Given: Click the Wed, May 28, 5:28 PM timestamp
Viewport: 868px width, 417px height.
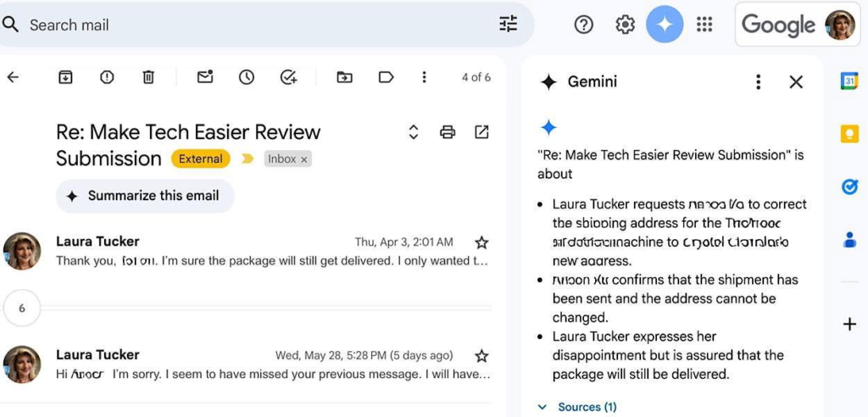Looking at the screenshot, I should [364, 355].
